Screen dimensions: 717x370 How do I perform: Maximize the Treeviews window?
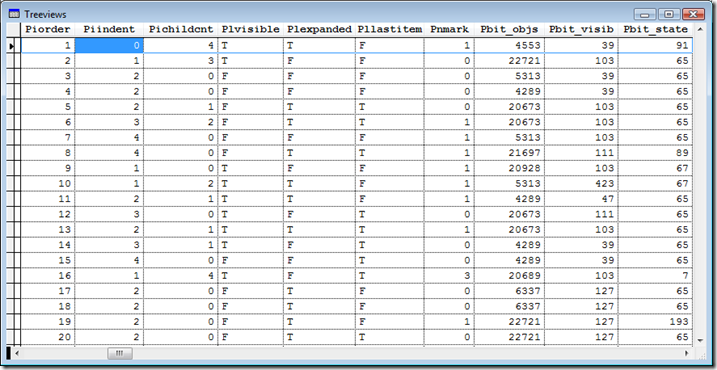[x=669, y=14]
